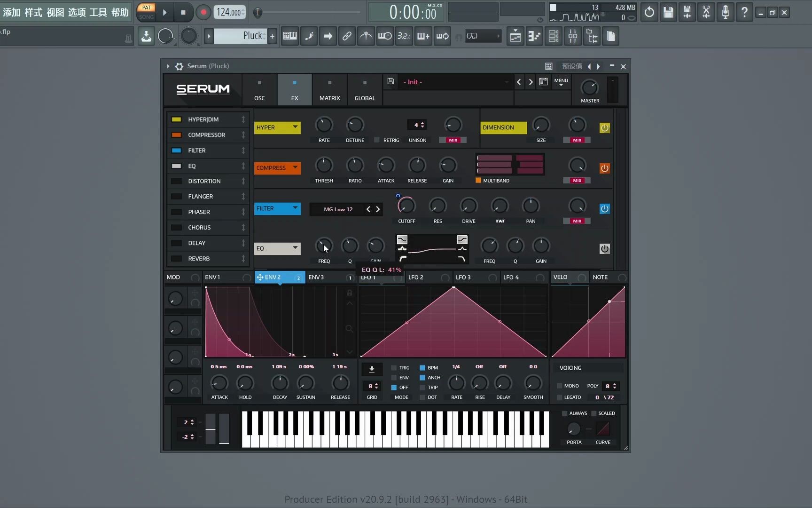This screenshot has width=812, height=508.
Task: Open the EQ effect dropdown
Action: pos(277,248)
